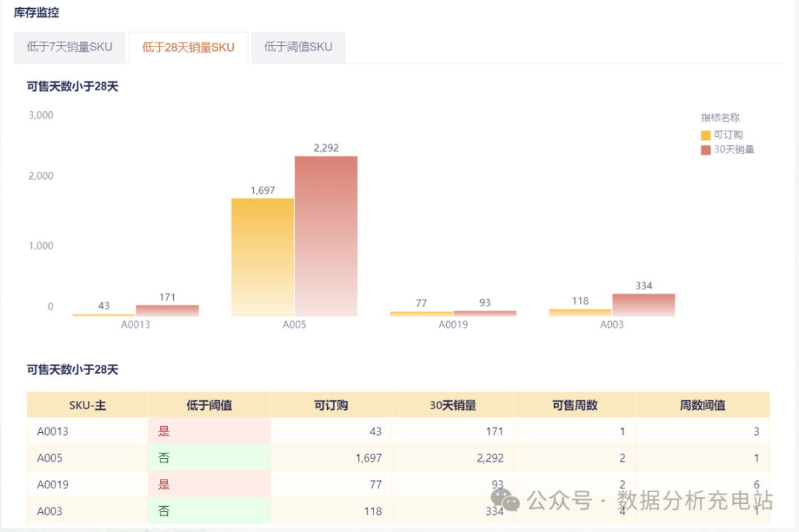Click the 118 value in the table

point(373,511)
